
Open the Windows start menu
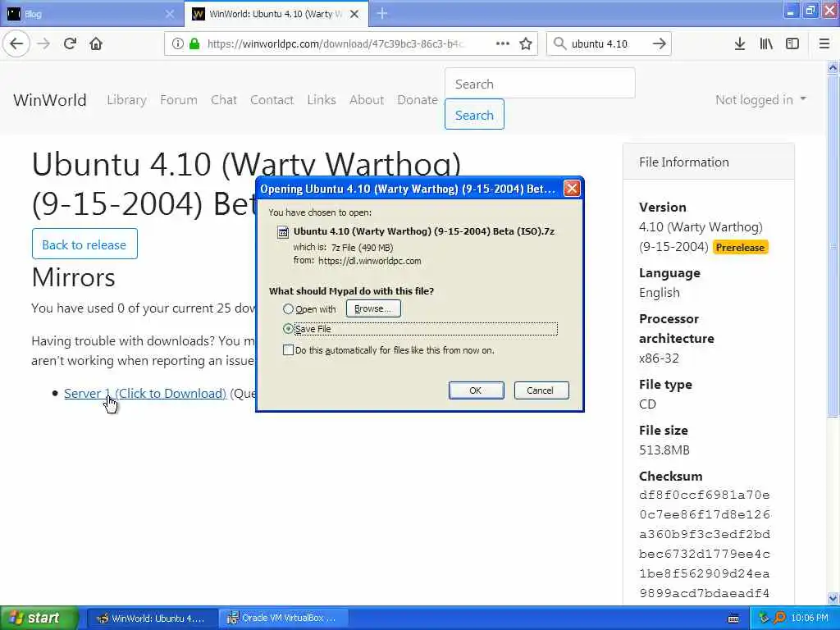39,619
